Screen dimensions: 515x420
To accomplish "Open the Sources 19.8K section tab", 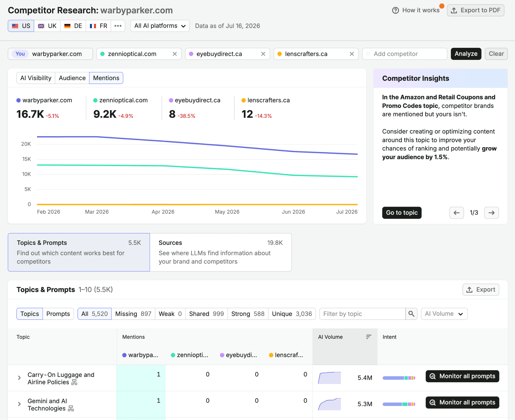I will click(221, 252).
